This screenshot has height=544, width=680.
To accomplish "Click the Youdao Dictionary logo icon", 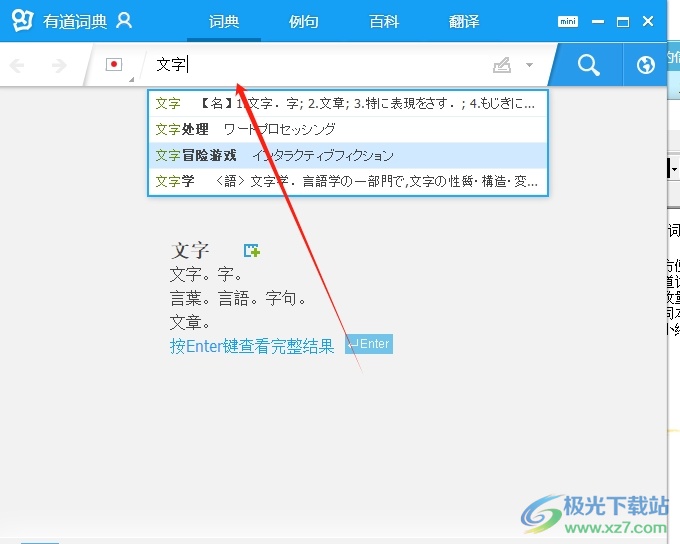I will [22, 20].
